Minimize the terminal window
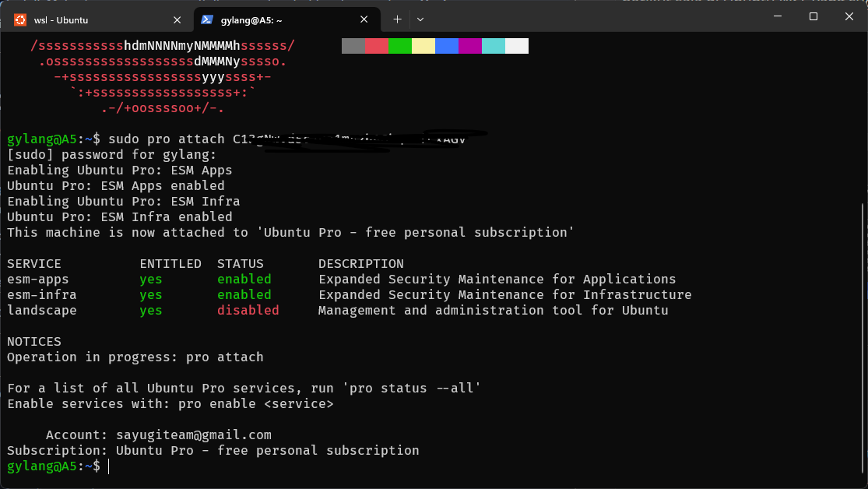This screenshot has height=489, width=868. [778, 16]
